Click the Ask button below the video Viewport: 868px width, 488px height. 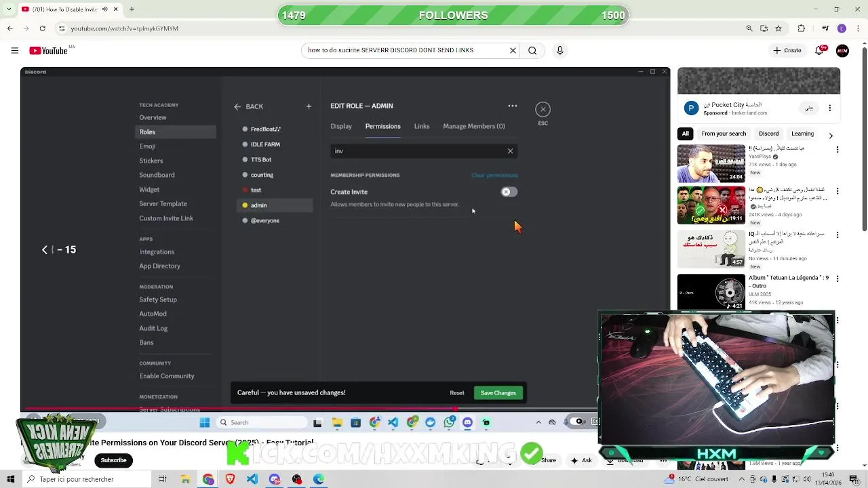[582, 460]
